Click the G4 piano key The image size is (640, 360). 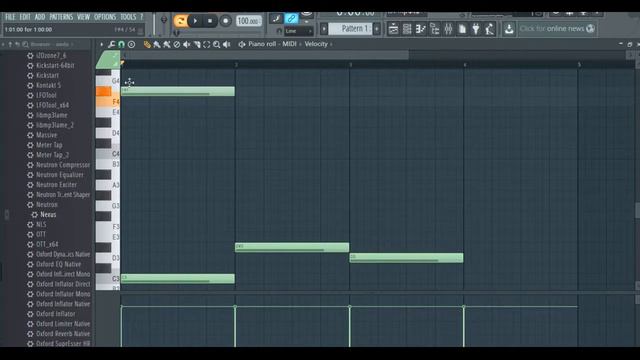click(x=108, y=81)
